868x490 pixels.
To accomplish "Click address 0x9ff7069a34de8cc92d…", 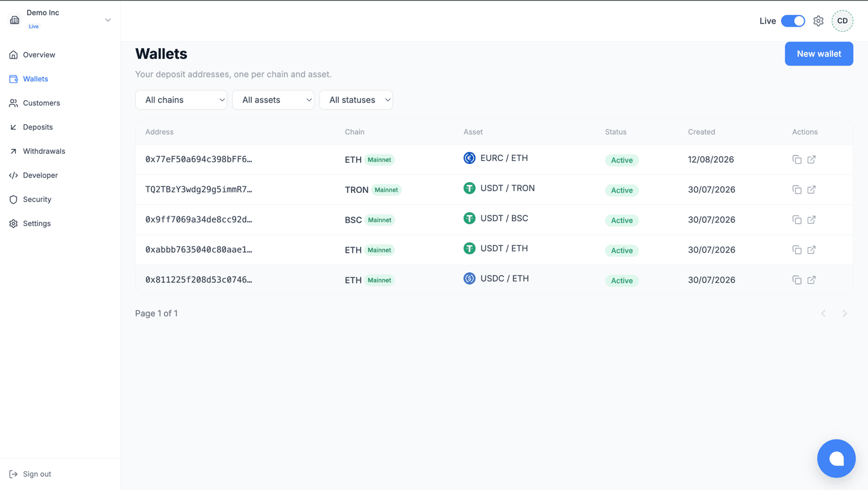I will pos(199,220).
